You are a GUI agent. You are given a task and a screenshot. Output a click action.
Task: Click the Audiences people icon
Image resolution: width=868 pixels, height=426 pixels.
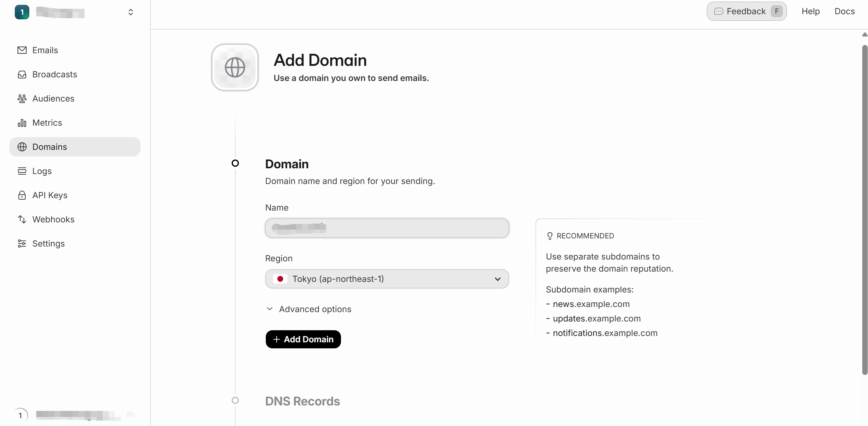(x=22, y=99)
